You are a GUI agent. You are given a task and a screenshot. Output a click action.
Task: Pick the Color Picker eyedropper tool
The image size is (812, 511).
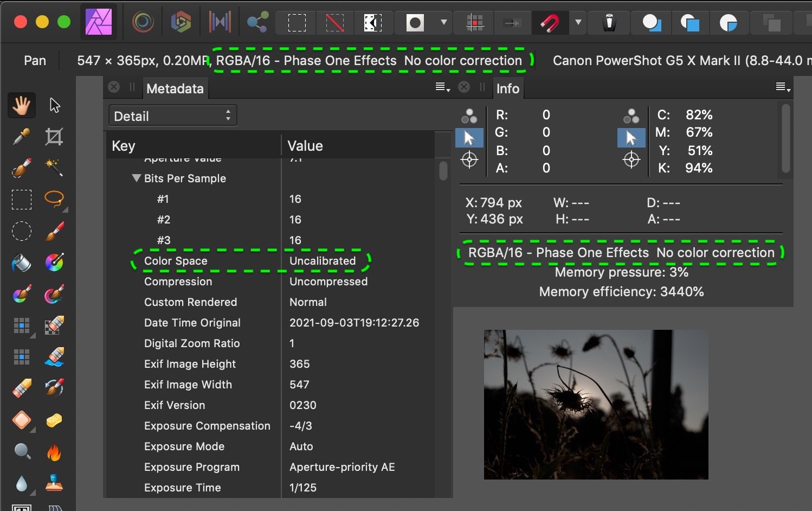(22, 137)
